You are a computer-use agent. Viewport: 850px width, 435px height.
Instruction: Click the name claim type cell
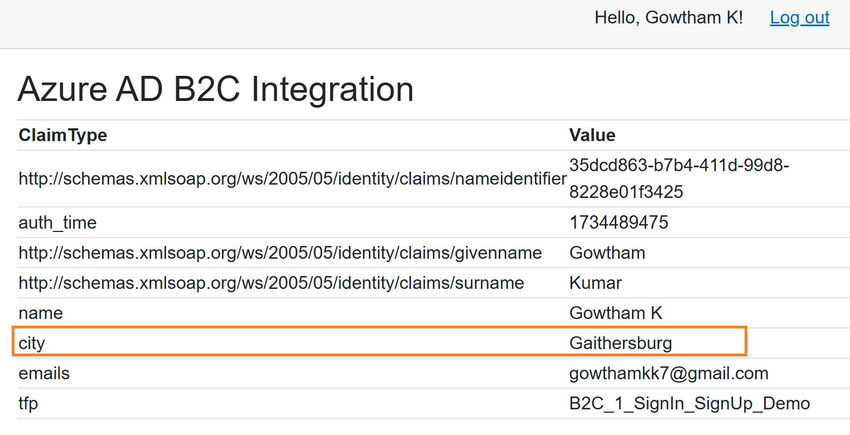[40, 313]
